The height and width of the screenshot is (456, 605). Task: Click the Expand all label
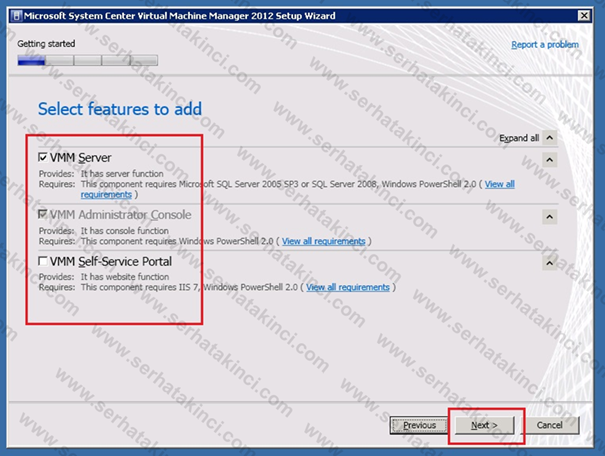pyautogui.click(x=519, y=138)
